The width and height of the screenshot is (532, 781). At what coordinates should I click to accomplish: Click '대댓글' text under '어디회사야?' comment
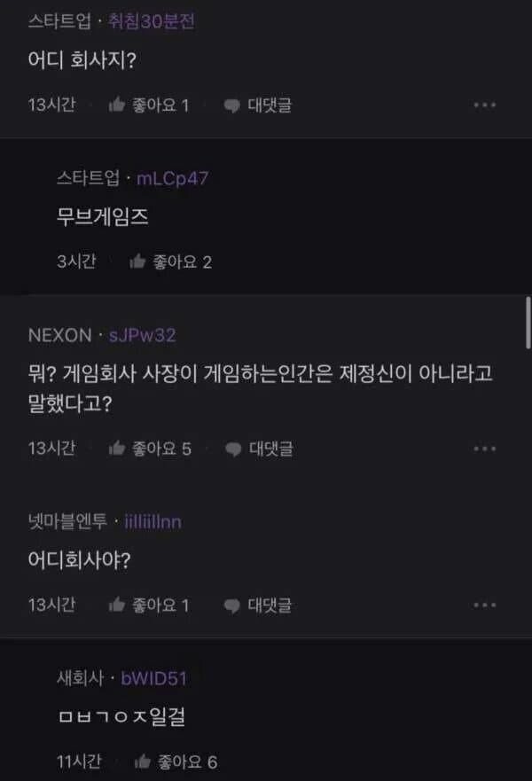pyautogui.click(x=270, y=605)
